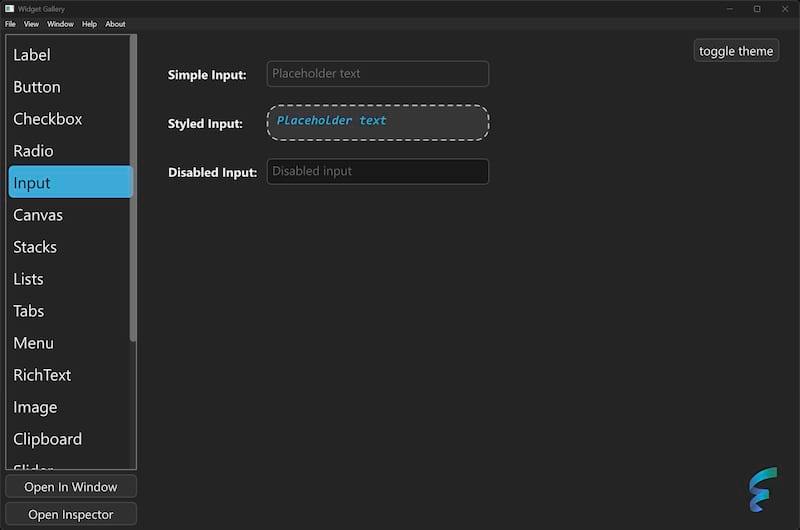800x530 pixels.
Task: Open the Window menu
Action: point(60,24)
